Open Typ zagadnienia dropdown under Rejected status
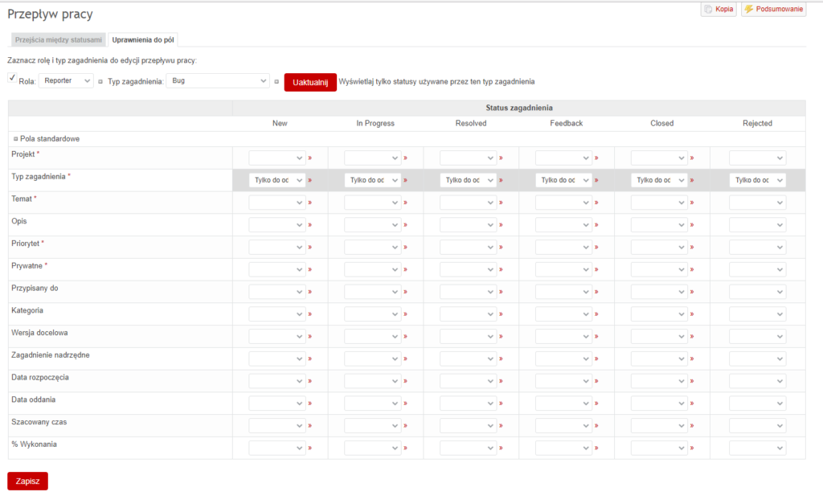Viewport: 823px width, 504px height. [x=757, y=180]
